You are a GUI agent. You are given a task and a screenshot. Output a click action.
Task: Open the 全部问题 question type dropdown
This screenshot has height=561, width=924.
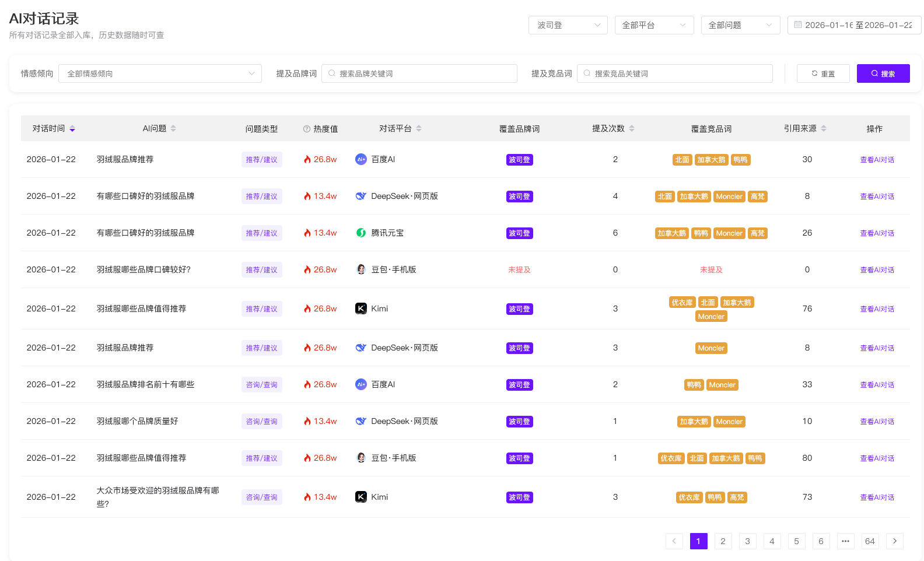pos(740,25)
